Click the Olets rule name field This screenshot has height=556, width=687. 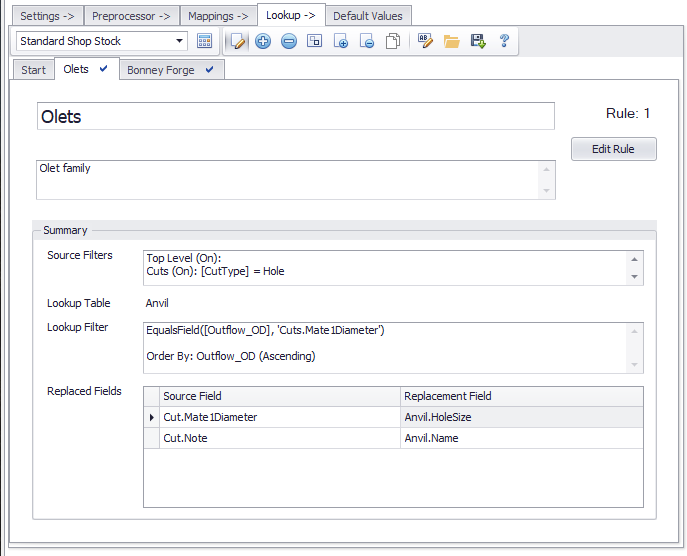click(x=296, y=116)
